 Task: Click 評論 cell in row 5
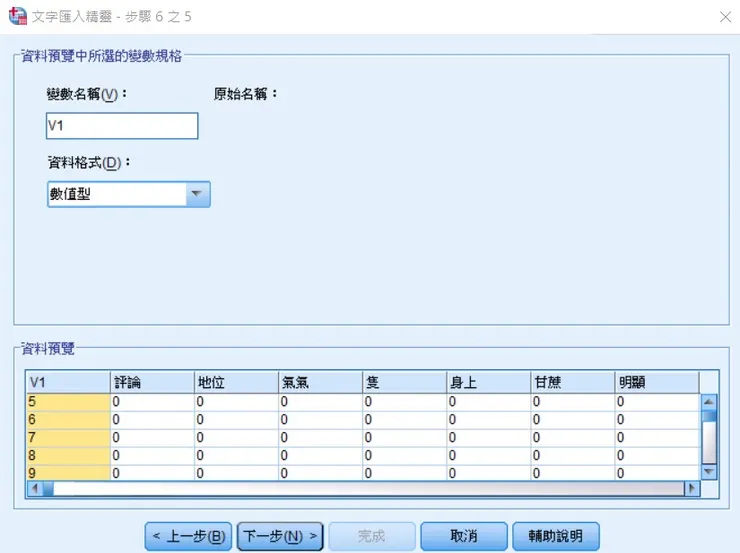coord(152,402)
